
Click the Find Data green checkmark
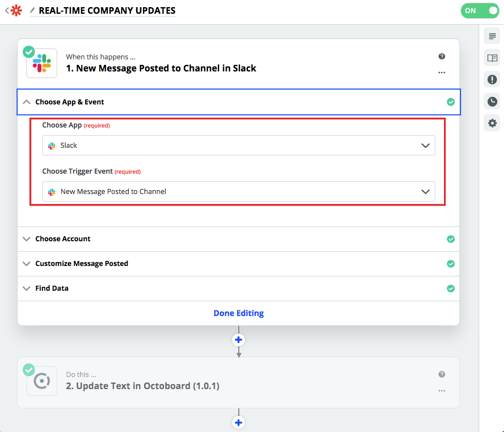tap(451, 289)
